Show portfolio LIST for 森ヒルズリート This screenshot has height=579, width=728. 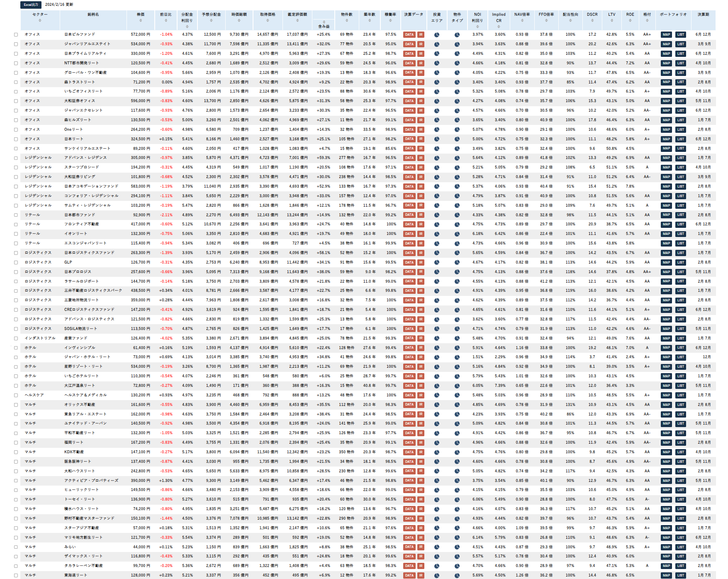[680, 120]
